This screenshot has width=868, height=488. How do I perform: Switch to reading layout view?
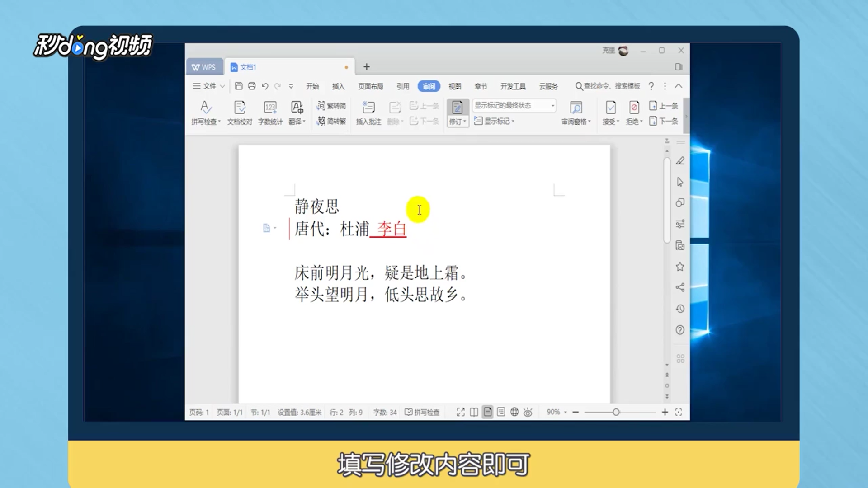(474, 412)
